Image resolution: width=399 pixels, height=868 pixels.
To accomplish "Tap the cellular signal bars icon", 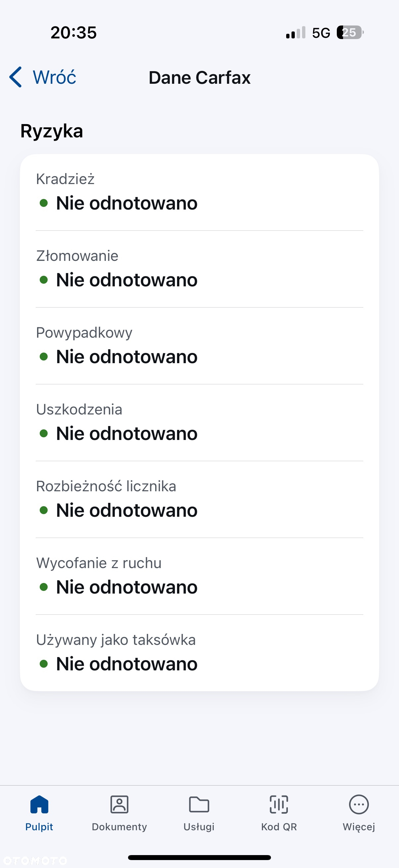I will (296, 33).
